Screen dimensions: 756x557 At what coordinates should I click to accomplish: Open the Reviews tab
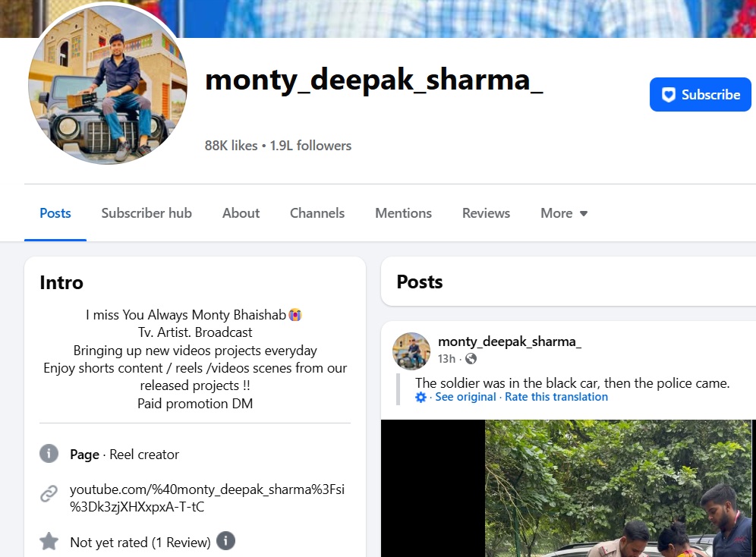point(486,213)
